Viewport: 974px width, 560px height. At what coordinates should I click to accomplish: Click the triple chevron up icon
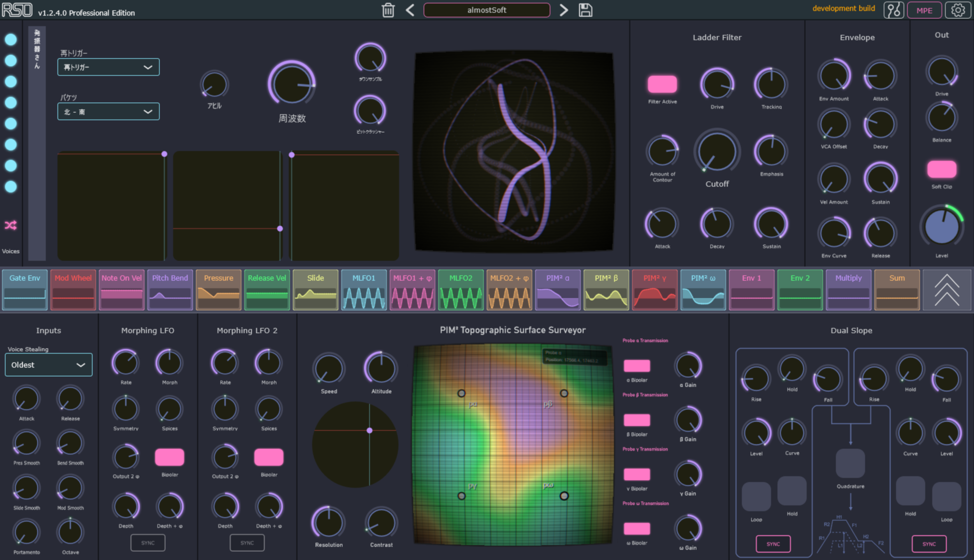pos(947,290)
